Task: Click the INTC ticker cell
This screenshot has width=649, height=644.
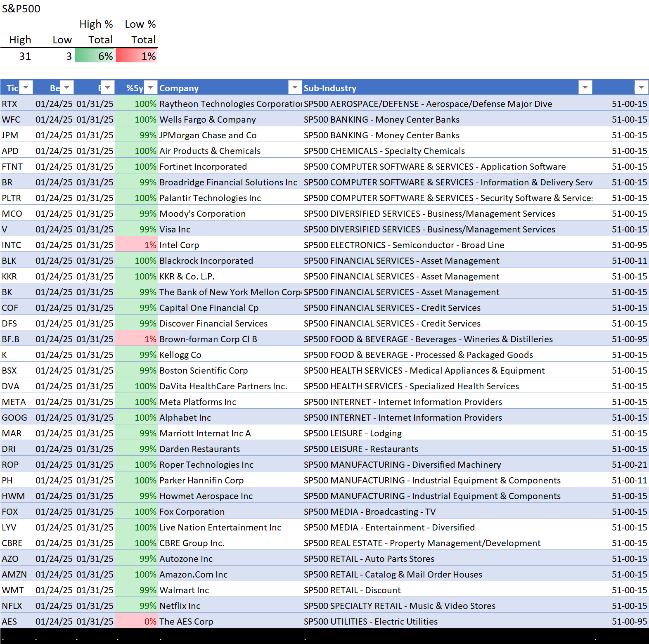Action: 17,245
